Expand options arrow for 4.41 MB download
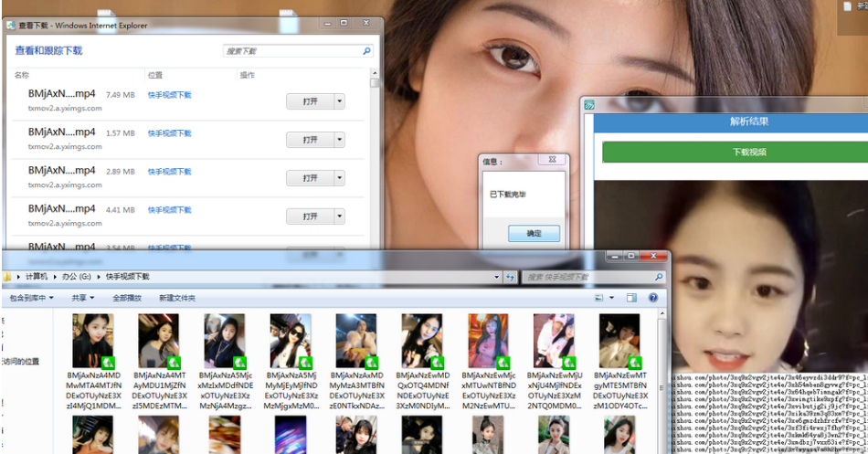This screenshot has width=868, height=454. (340, 216)
